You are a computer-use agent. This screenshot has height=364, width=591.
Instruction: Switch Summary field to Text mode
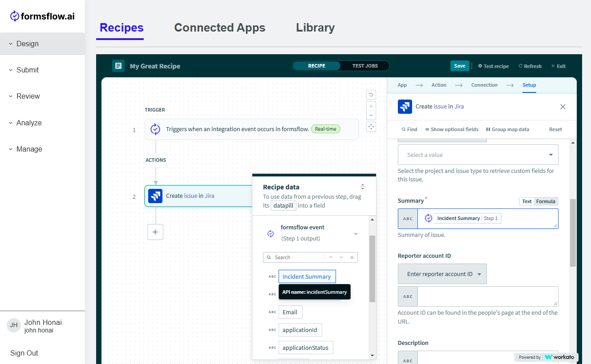pos(527,201)
